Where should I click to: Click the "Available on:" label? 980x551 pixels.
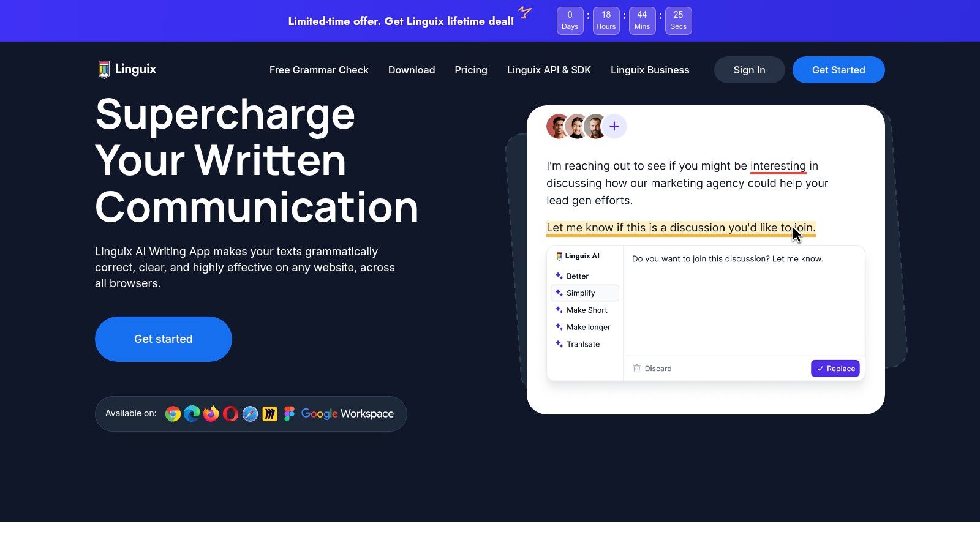131,414
